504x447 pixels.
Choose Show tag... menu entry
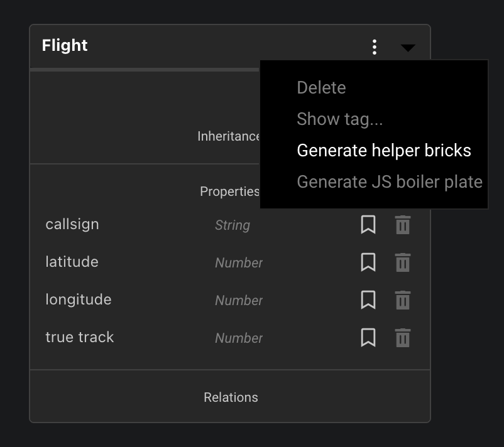[339, 119]
